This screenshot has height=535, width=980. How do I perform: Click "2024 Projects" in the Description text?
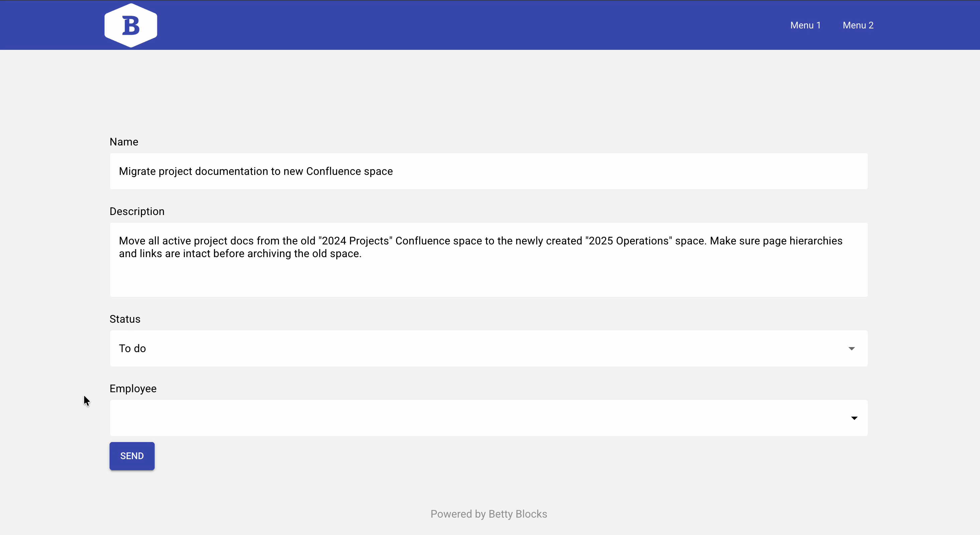pos(355,241)
